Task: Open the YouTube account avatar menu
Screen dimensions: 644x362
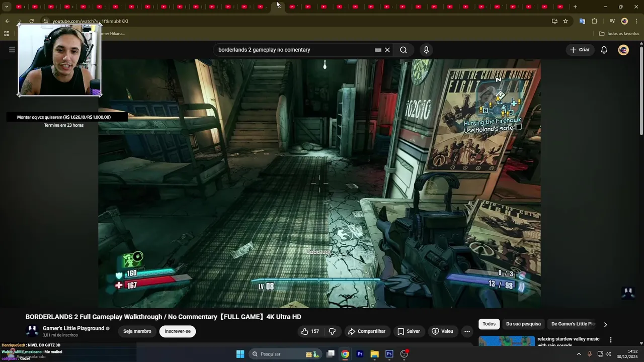Action: (623, 50)
